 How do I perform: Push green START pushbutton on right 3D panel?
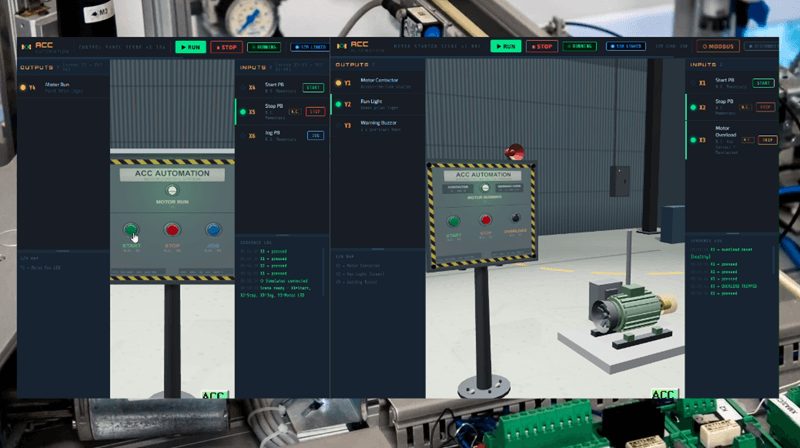click(454, 221)
